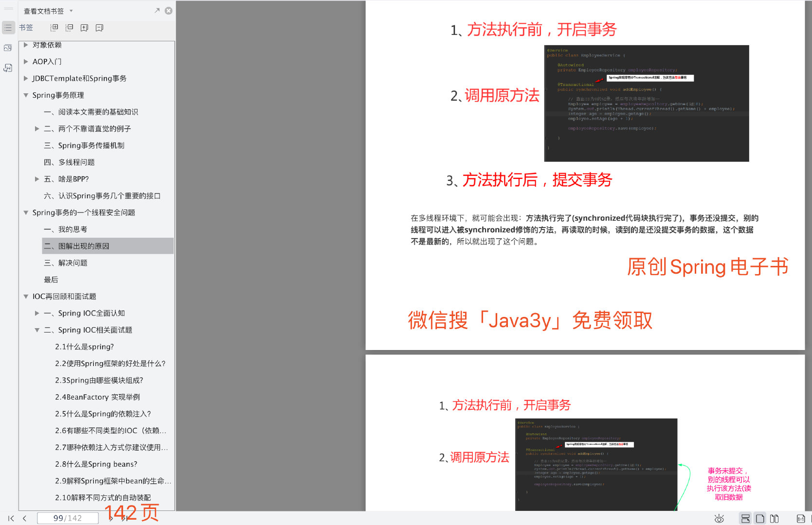Image resolution: width=812 pixels, height=525 pixels.
Task: Open bookmark 一、阅读本文需要的基础知识
Action: click(91, 112)
